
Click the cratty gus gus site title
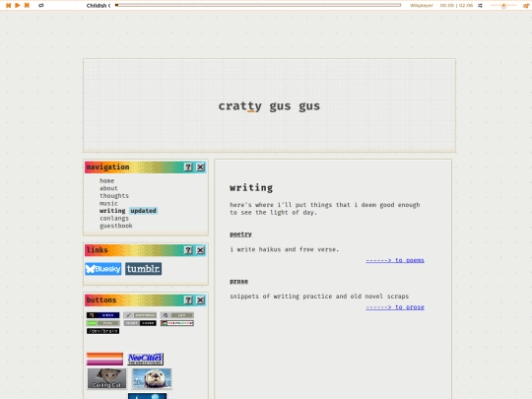[269, 106]
